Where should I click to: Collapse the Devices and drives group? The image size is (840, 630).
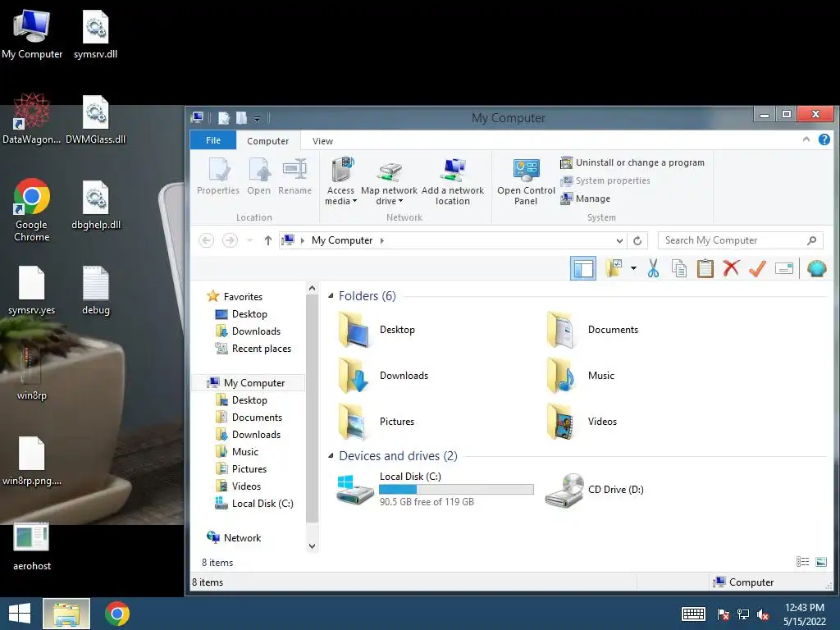coord(331,456)
